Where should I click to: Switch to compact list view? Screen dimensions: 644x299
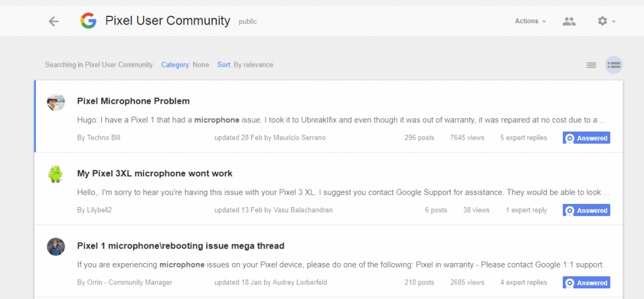point(591,65)
